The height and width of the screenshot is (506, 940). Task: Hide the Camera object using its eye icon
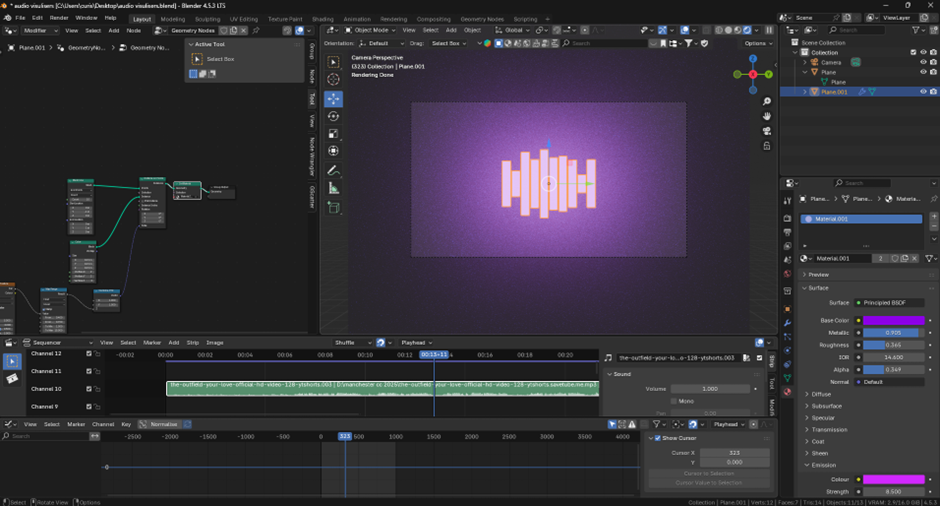click(923, 62)
